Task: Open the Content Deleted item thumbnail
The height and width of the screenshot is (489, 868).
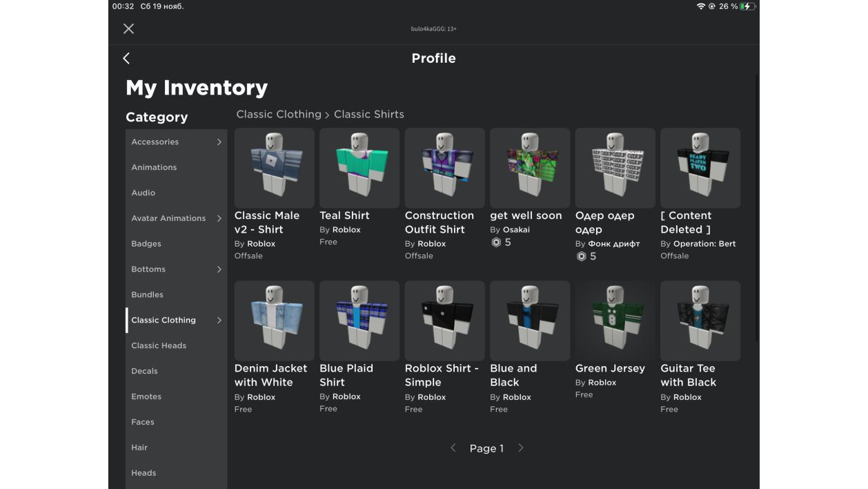Action: coord(700,168)
